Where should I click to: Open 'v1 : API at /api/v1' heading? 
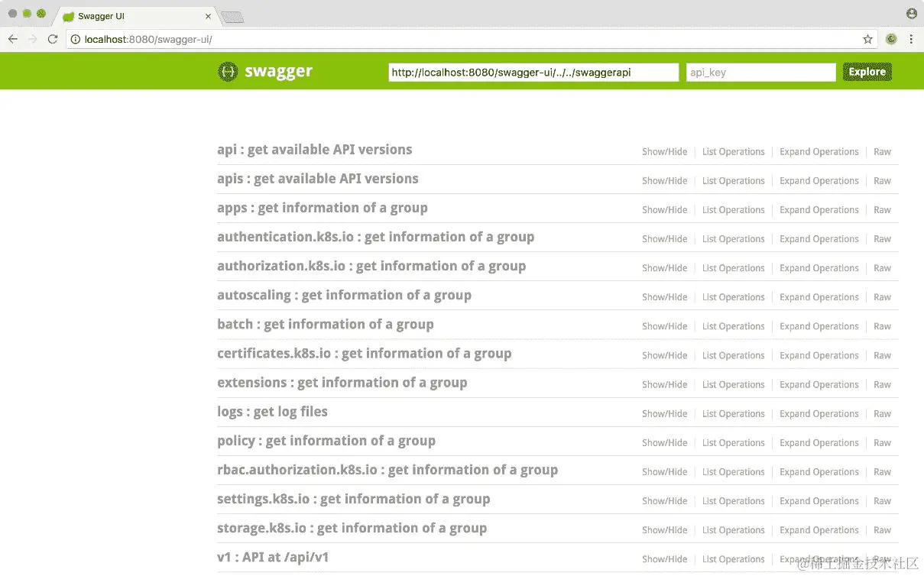(273, 557)
